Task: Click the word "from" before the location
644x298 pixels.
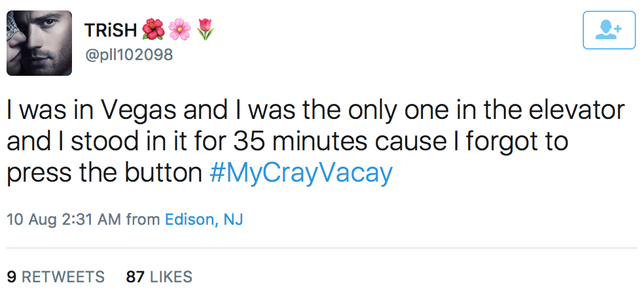Action: [x=143, y=220]
